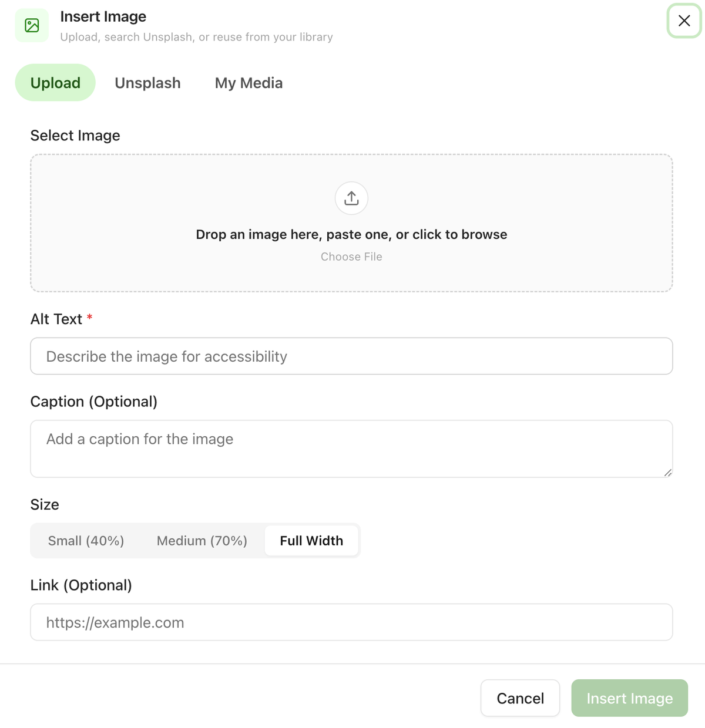Switch to the Upload tab
The image size is (705, 728).
[55, 83]
